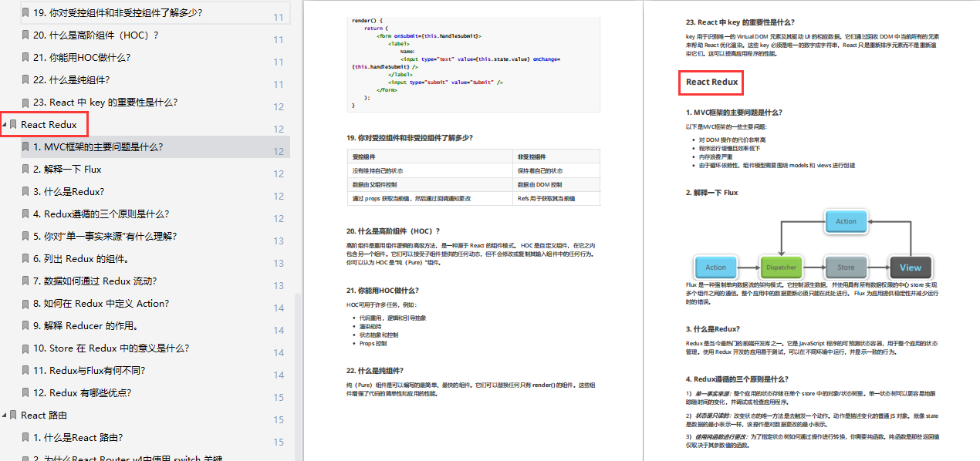Screen dimensions: 980x461
Task: Click page heading '20. 什么是高阶组件（HOC）？'
Action: pyautogui.click(x=393, y=230)
